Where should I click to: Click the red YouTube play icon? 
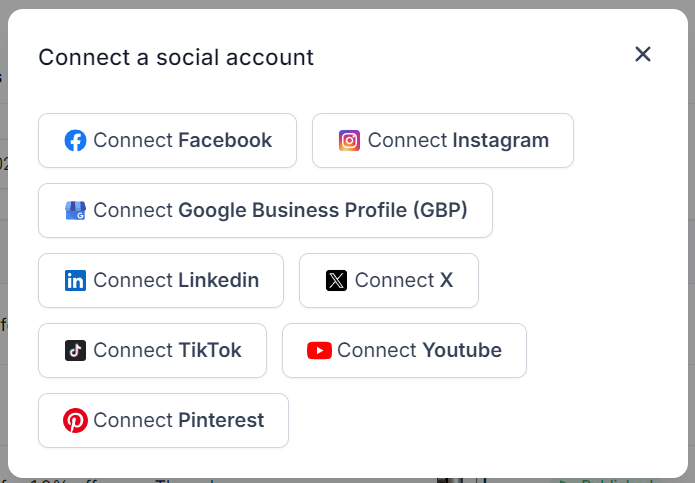pyautogui.click(x=319, y=350)
